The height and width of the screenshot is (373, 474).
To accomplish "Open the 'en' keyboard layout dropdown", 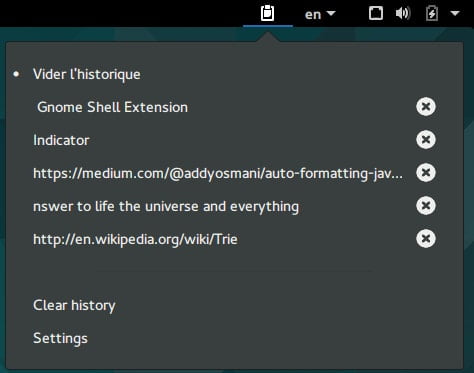I will point(320,14).
